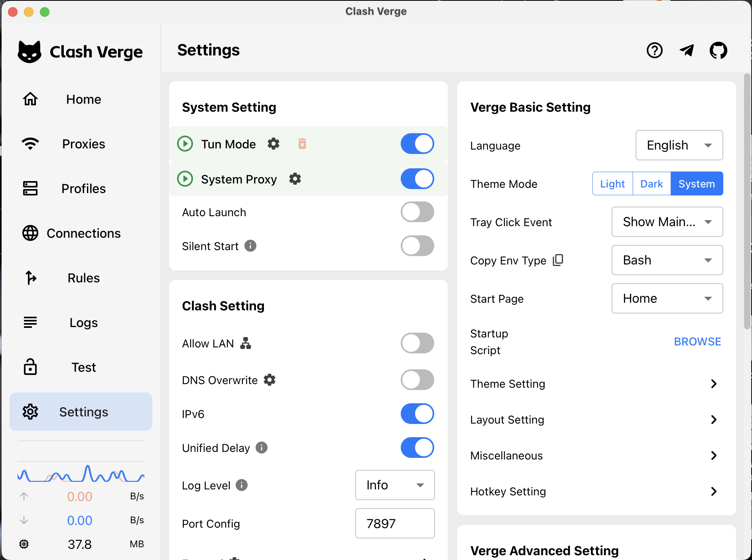Click the Rules fork icon in sidebar
Viewport: 752px width, 560px height.
click(30, 278)
